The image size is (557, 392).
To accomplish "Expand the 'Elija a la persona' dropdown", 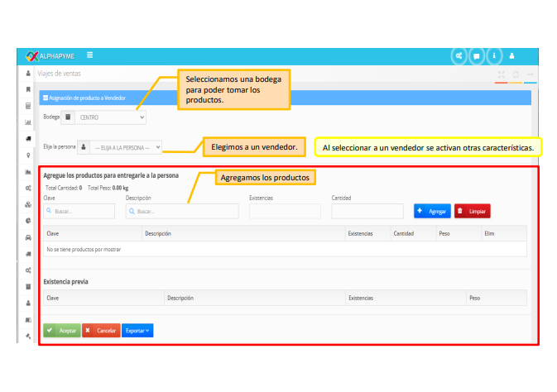I will 125,147.
